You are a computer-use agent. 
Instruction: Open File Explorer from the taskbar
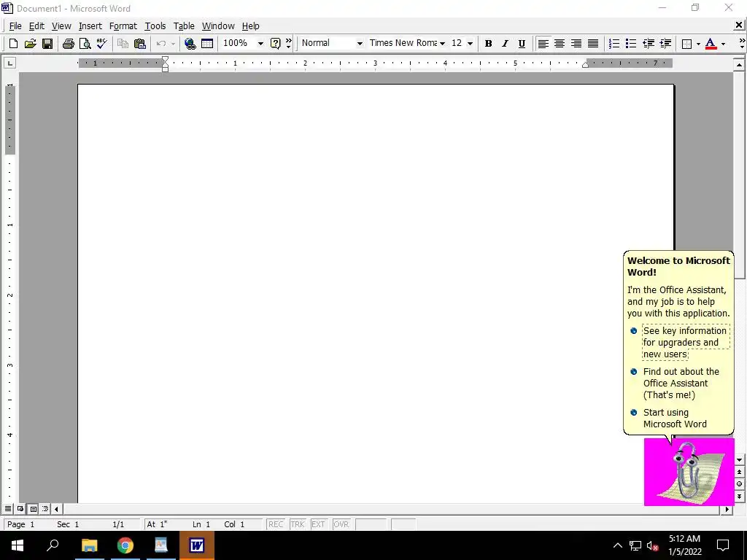pyautogui.click(x=89, y=545)
